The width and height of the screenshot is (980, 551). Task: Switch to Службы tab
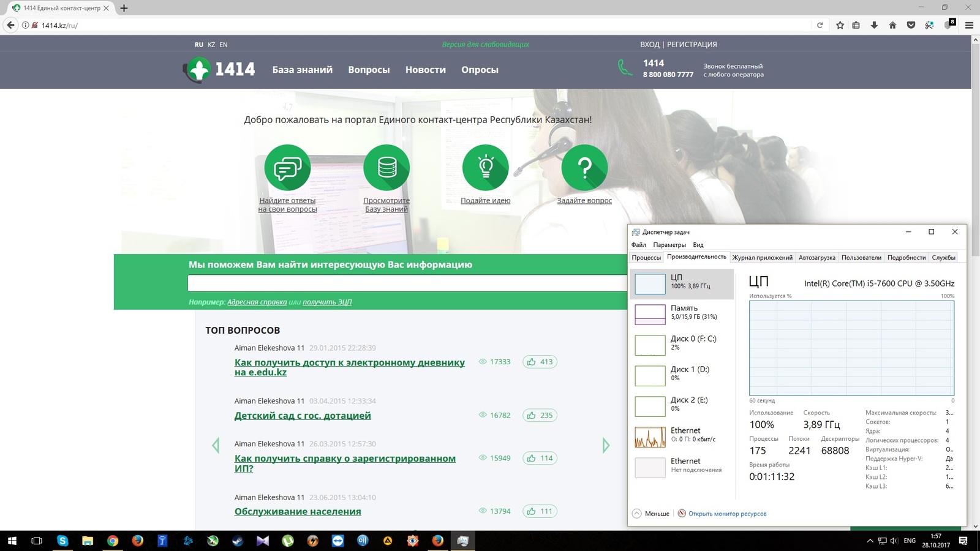coord(944,258)
